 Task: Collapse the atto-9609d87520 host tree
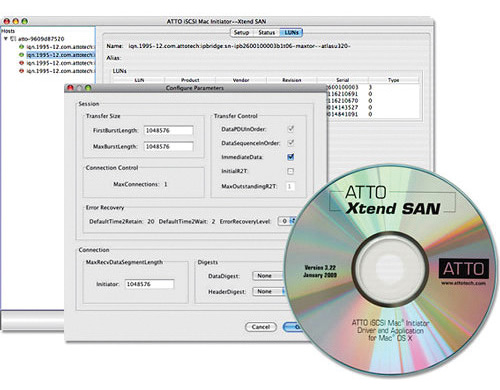[x=6, y=39]
